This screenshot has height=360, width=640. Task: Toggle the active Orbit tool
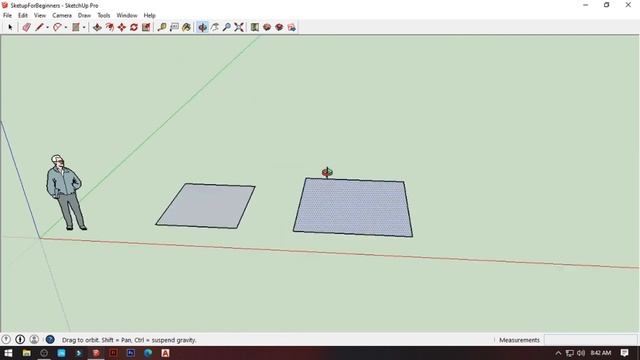pos(202,27)
